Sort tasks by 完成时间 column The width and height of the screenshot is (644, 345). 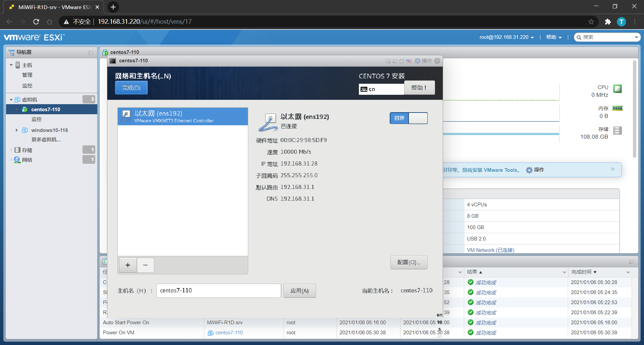(584, 272)
